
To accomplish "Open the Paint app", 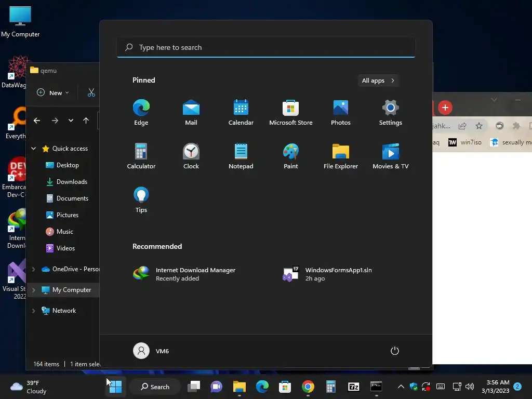I will pos(291,156).
